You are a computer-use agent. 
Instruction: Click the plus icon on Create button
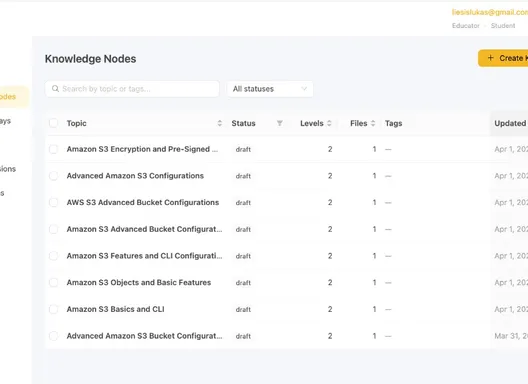click(491, 58)
